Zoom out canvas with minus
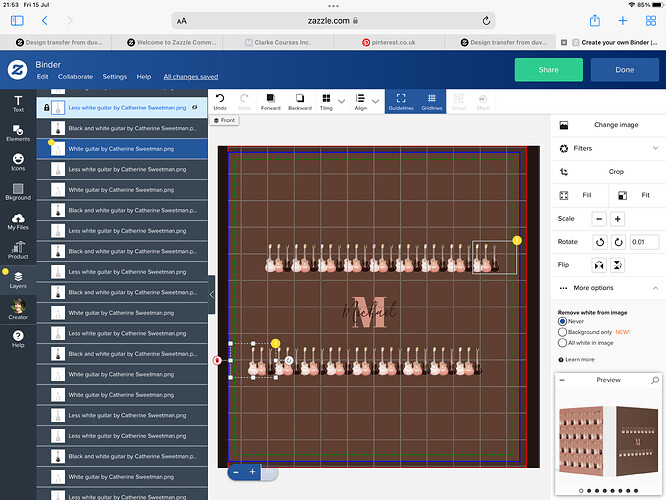 pos(236,472)
